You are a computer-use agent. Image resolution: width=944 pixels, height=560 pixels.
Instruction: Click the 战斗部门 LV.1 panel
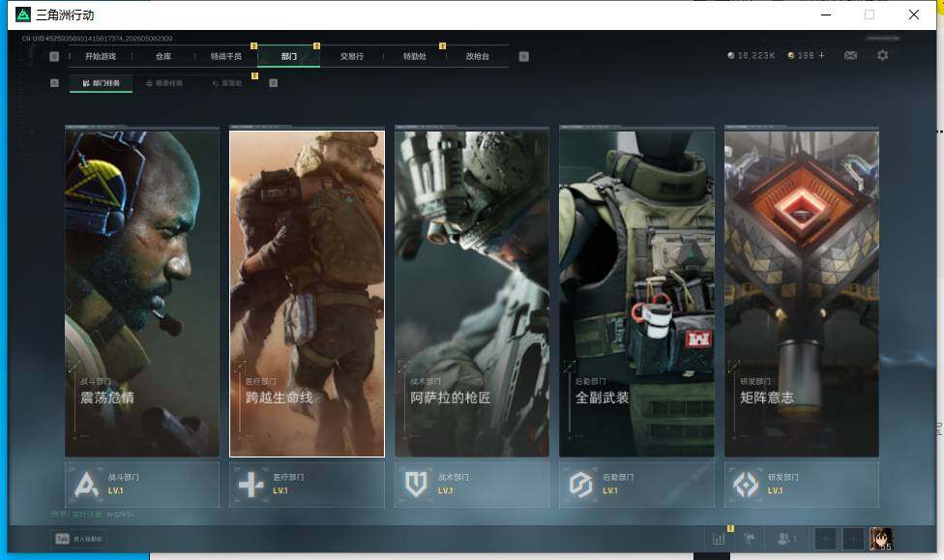[142, 485]
